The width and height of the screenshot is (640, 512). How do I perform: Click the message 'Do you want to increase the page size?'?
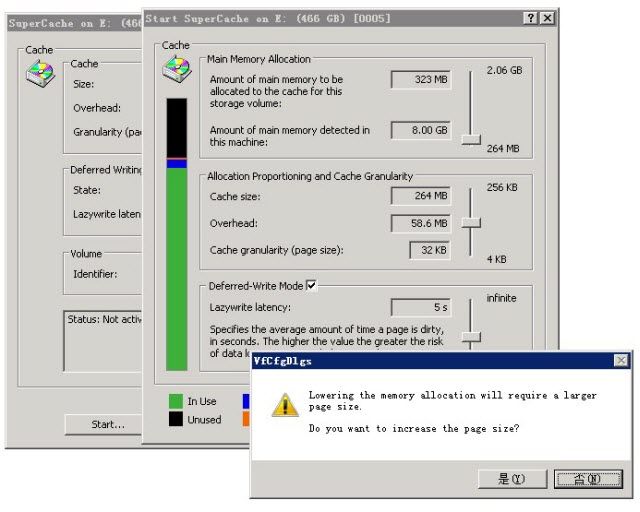414,429
